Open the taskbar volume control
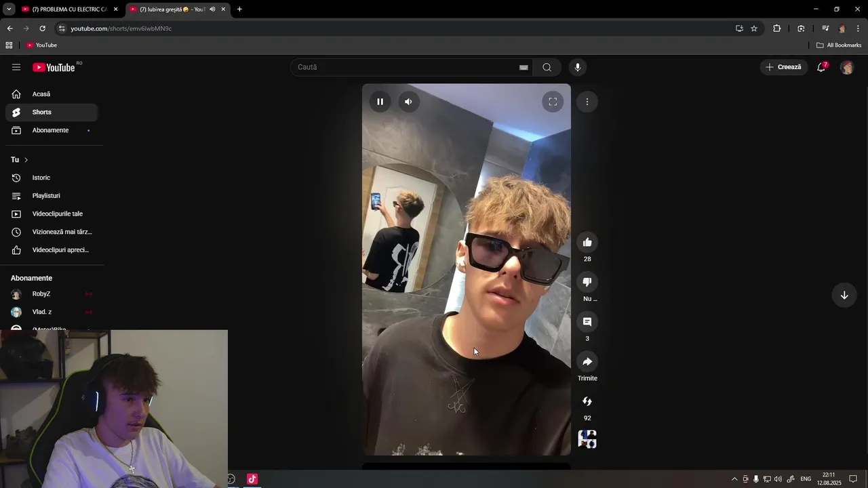The width and height of the screenshot is (868, 488). point(778,479)
